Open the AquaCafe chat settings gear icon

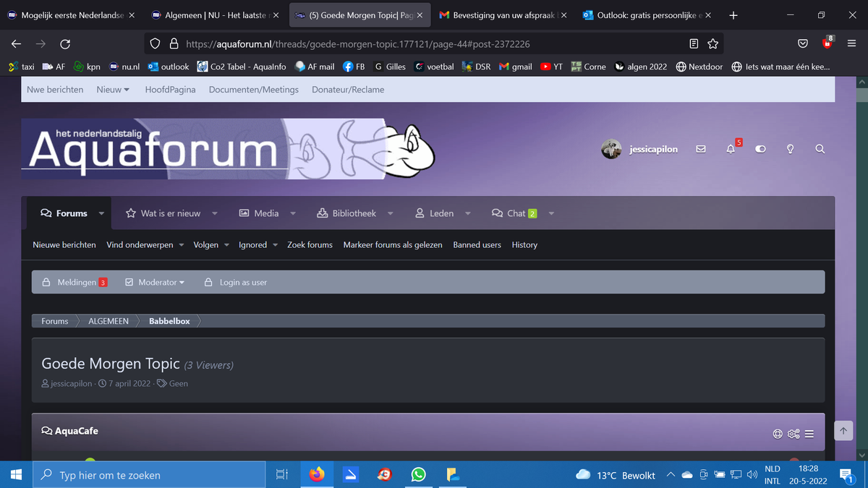(793, 434)
